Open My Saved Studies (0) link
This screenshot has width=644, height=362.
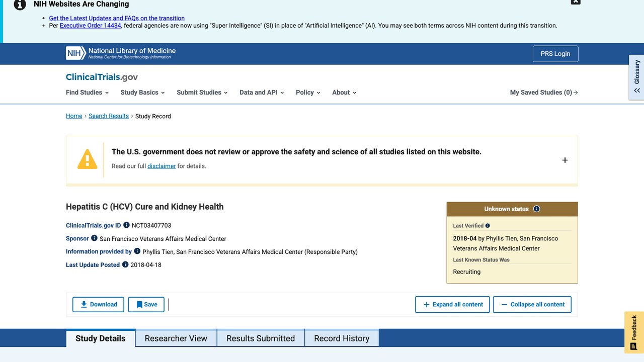click(544, 93)
